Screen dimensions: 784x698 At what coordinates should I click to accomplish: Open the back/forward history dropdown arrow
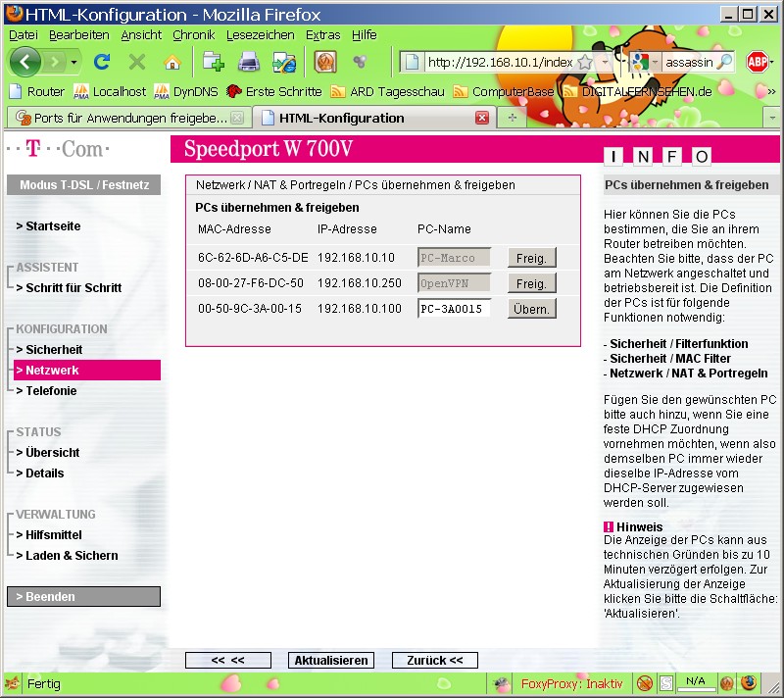[x=74, y=62]
